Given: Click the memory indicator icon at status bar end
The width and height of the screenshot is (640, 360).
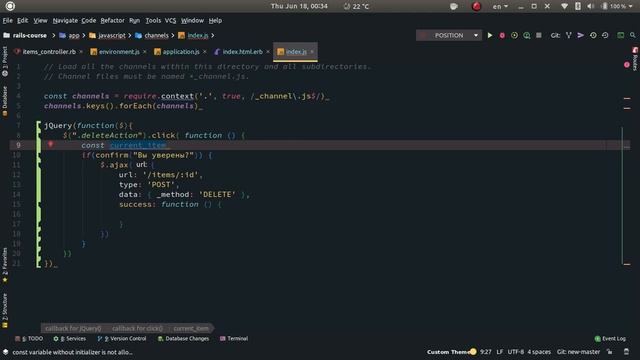Looking at the screenshot, I should 627,352.
